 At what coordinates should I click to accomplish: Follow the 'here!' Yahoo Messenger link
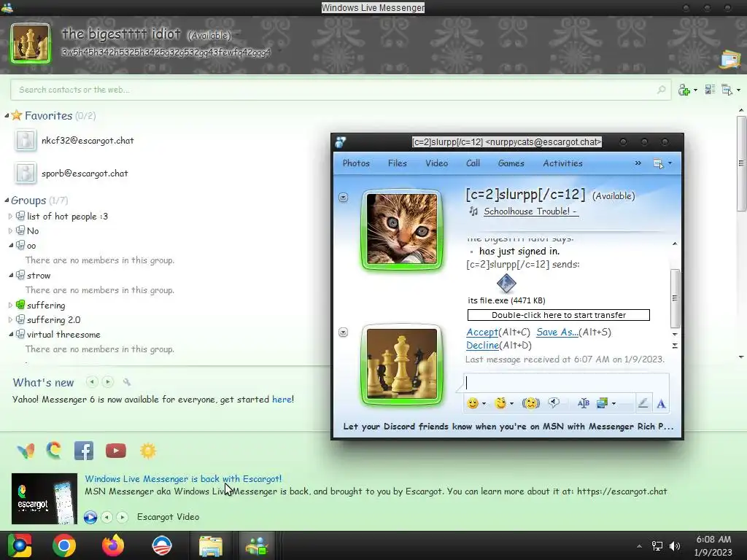tap(283, 400)
